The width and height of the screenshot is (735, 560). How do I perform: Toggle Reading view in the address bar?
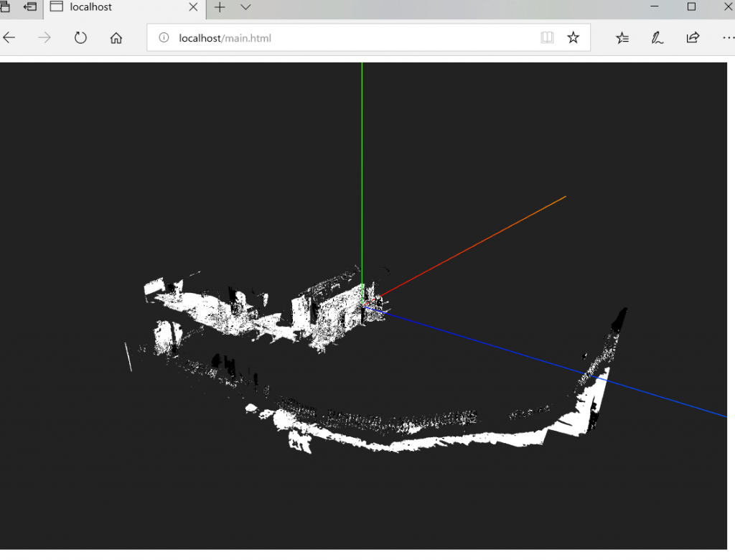pyautogui.click(x=547, y=38)
